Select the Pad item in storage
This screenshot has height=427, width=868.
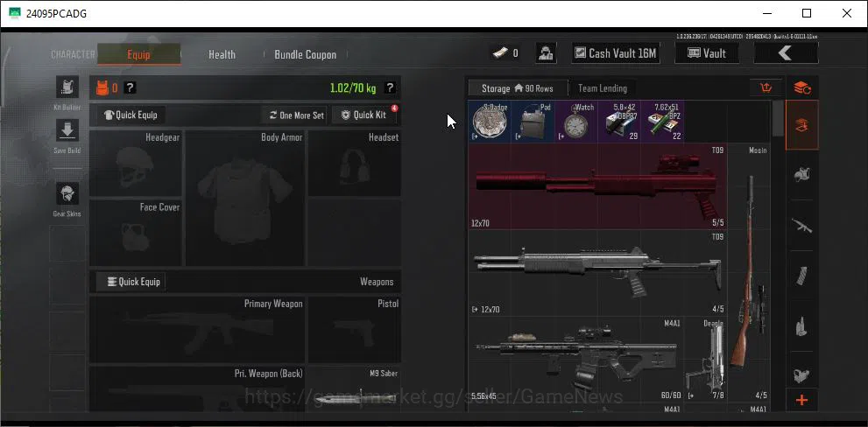(x=533, y=122)
